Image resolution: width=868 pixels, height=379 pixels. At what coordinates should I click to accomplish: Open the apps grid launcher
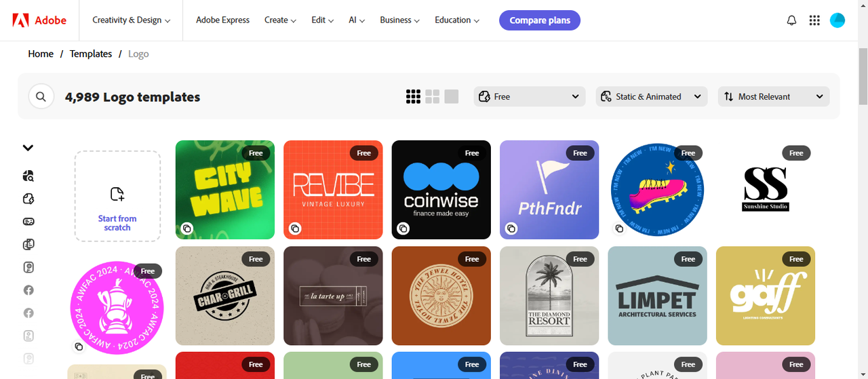[x=814, y=20]
